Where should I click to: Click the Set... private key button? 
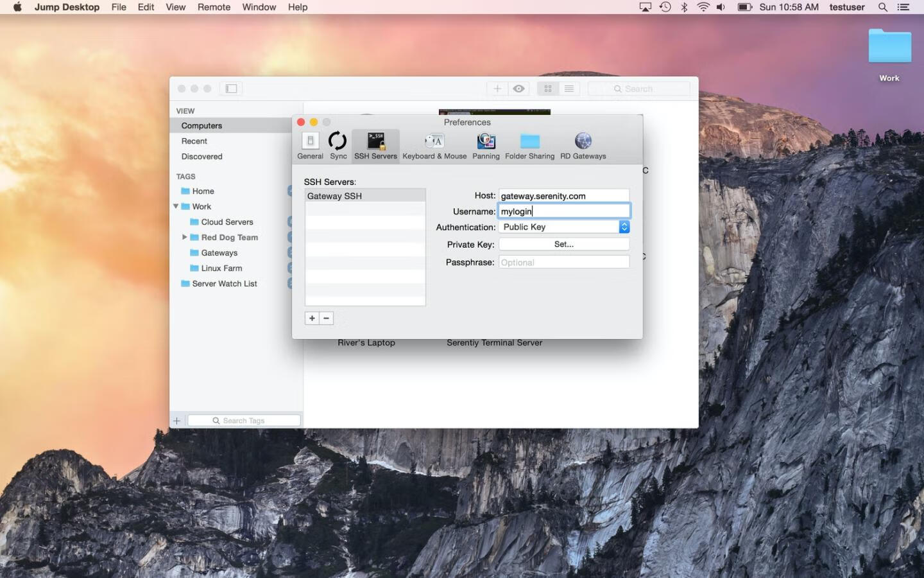click(x=564, y=245)
